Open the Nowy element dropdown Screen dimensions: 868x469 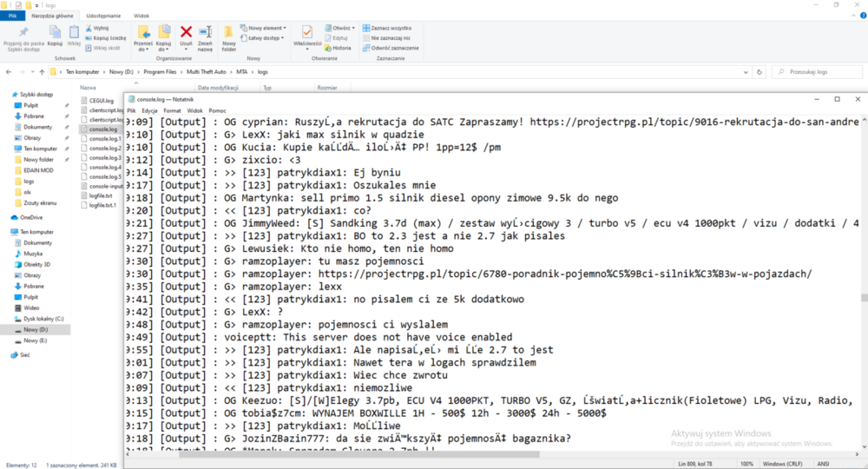(x=263, y=28)
